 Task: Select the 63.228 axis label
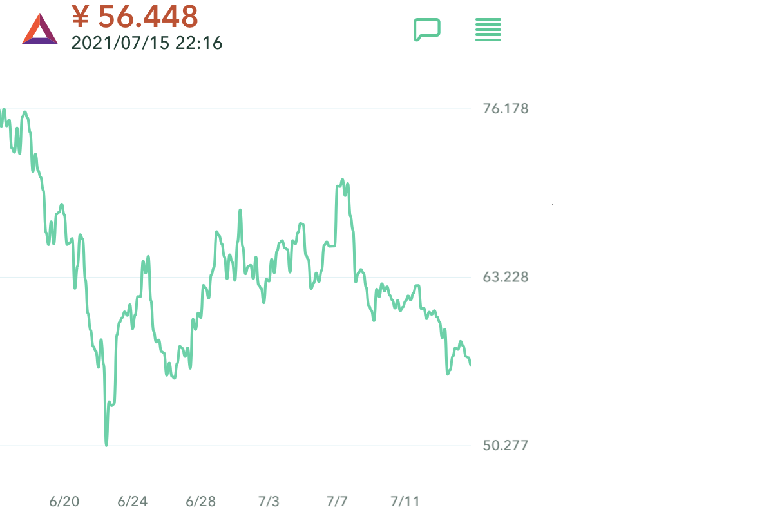coord(506,277)
